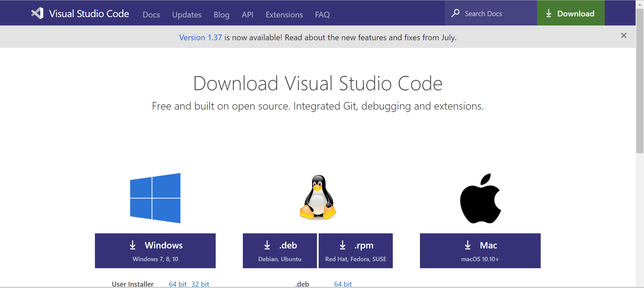The image size is (644, 288).
Task: Click the Download Visual Studio Code heading
Action: (x=318, y=83)
